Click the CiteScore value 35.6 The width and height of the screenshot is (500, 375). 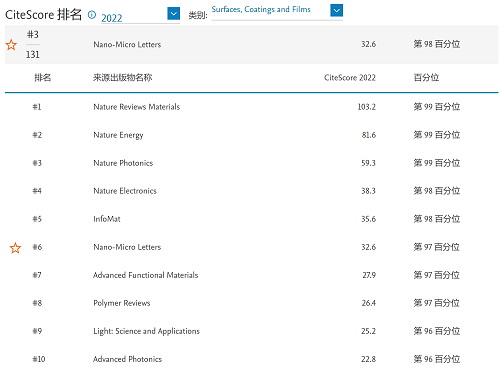click(x=368, y=219)
